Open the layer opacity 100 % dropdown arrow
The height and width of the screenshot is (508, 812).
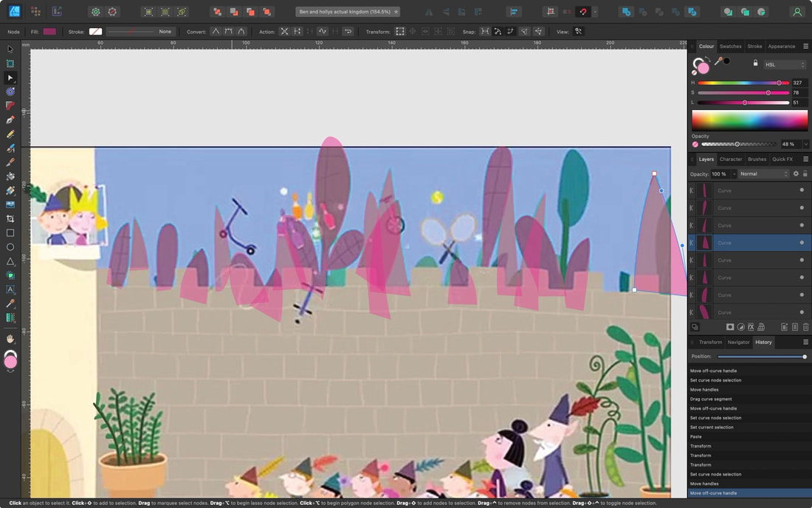click(734, 174)
